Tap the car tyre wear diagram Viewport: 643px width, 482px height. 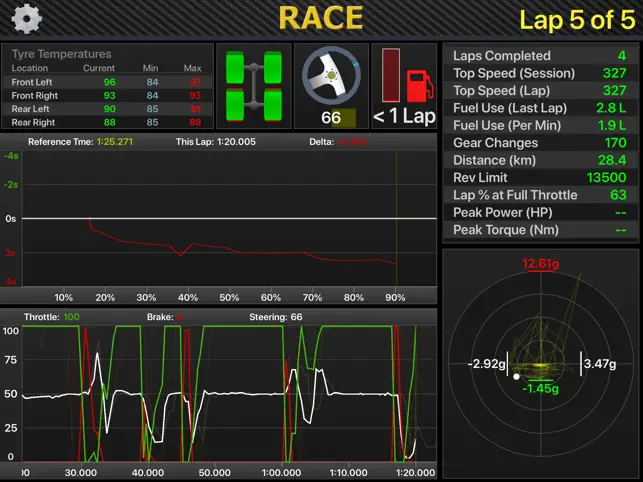tap(254, 86)
